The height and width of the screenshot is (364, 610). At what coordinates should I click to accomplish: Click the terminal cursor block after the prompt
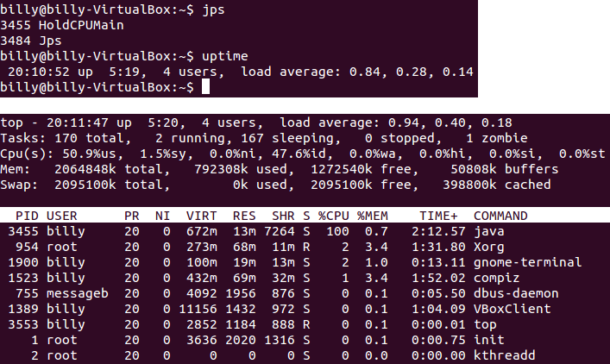(x=205, y=87)
